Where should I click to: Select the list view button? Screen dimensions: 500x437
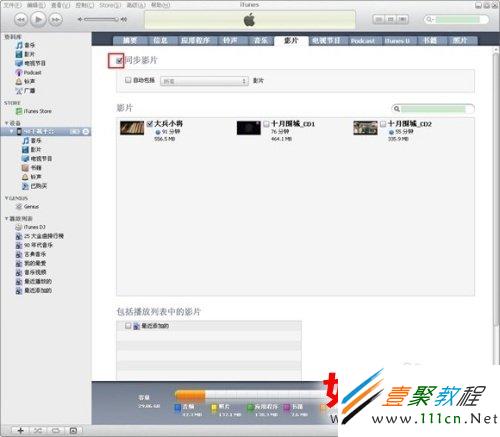tap(379, 19)
